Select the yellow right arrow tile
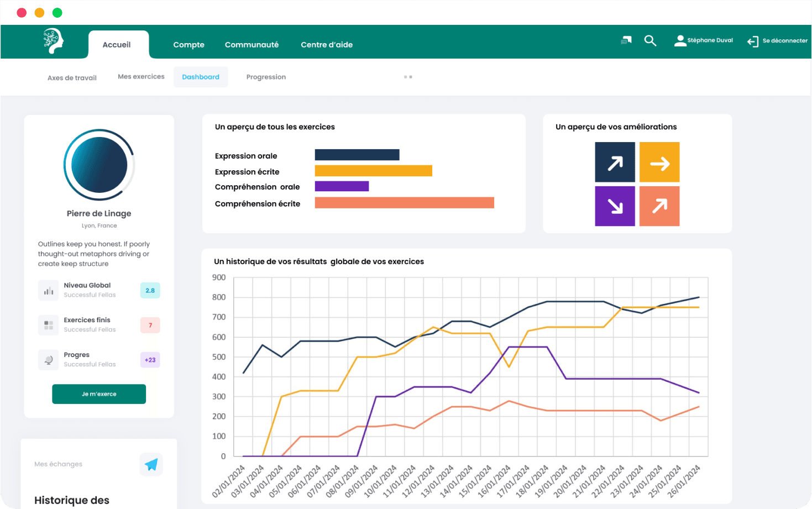The image size is (812, 509). (x=659, y=162)
